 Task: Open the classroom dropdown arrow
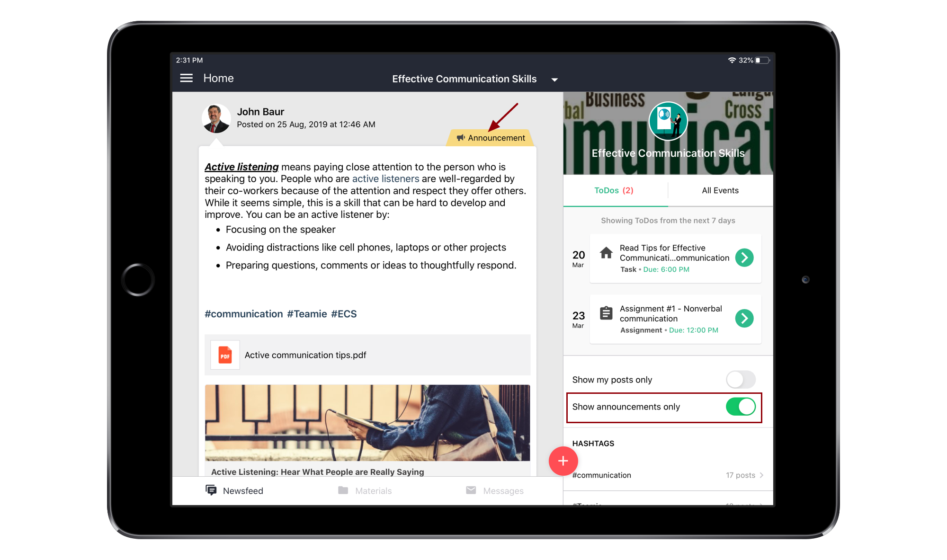(554, 80)
